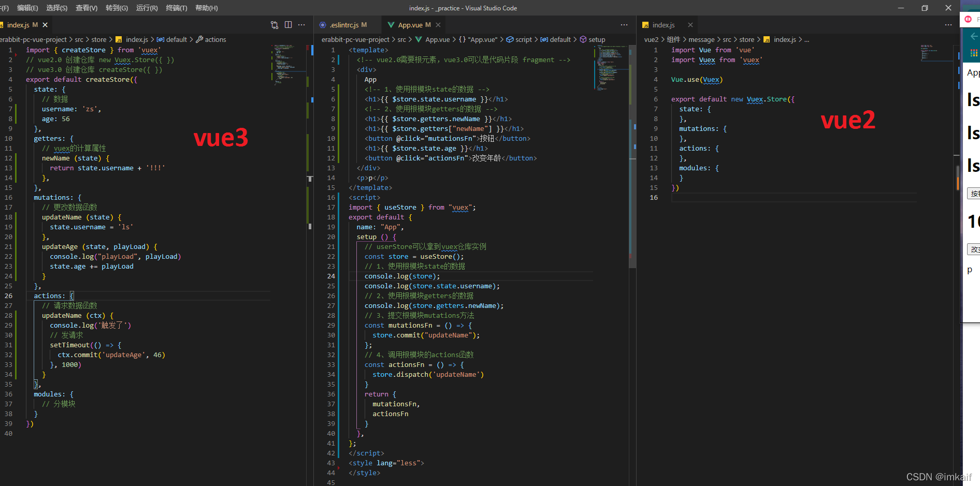Go back using browser arrow at right edge
980x486 pixels.
pos(974,36)
